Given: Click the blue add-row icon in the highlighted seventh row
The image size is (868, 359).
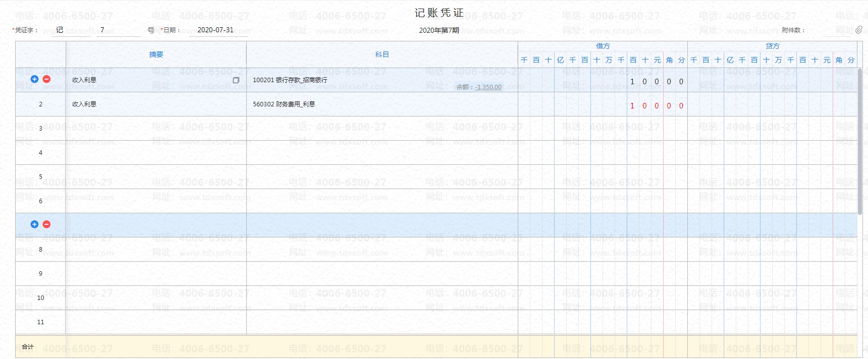Looking at the screenshot, I should (x=34, y=224).
